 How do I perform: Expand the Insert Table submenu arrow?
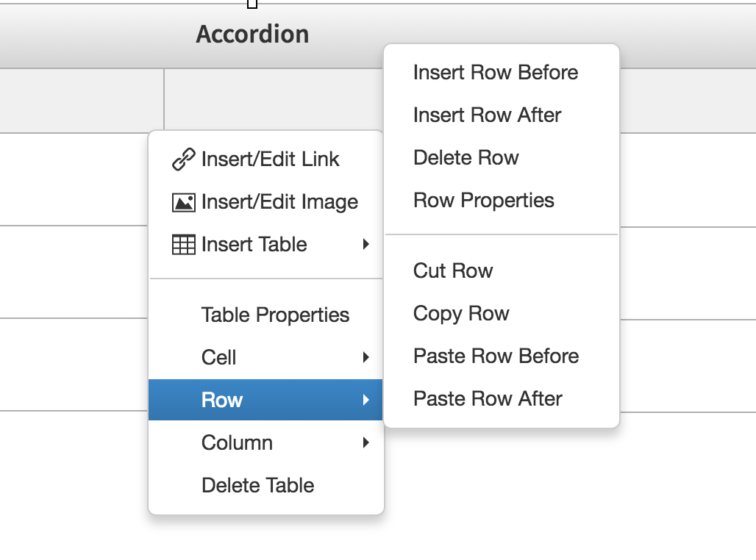coord(365,244)
